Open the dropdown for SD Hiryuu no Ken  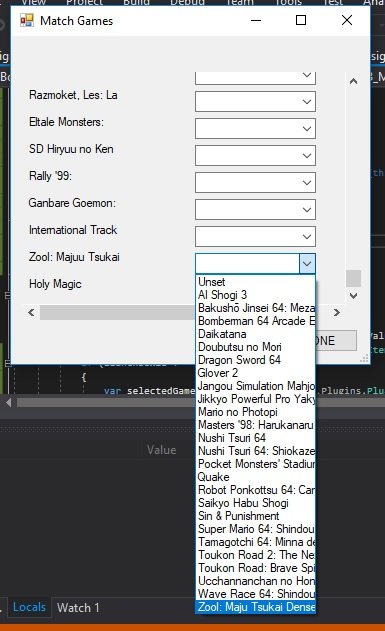tap(255, 156)
